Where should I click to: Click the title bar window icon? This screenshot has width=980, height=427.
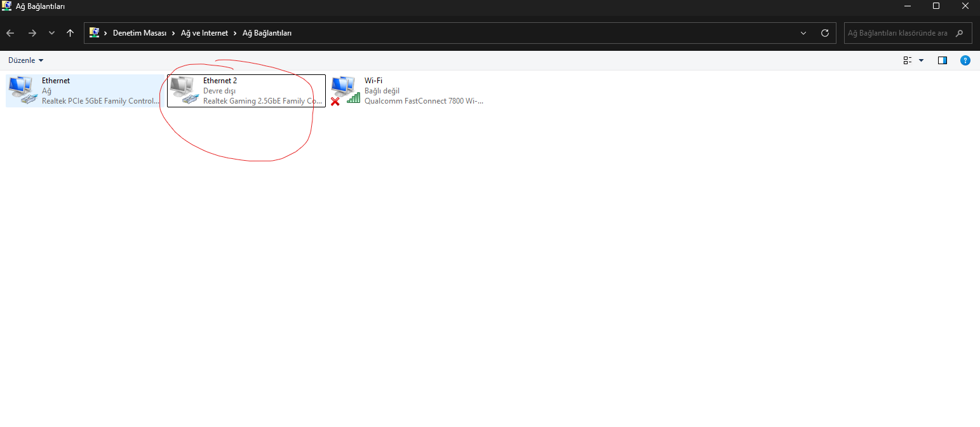pyautogui.click(x=7, y=6)
